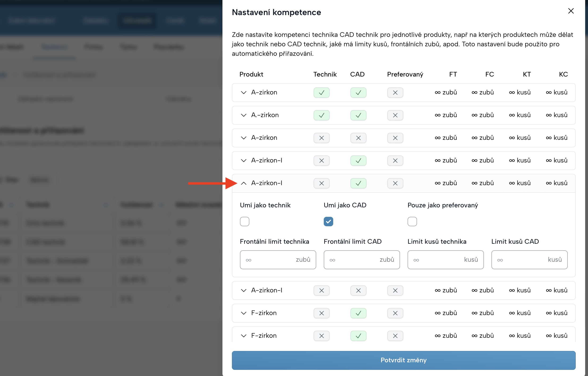
Task: Expand the first A-zirkon product row
Action: tap(243, 93)
